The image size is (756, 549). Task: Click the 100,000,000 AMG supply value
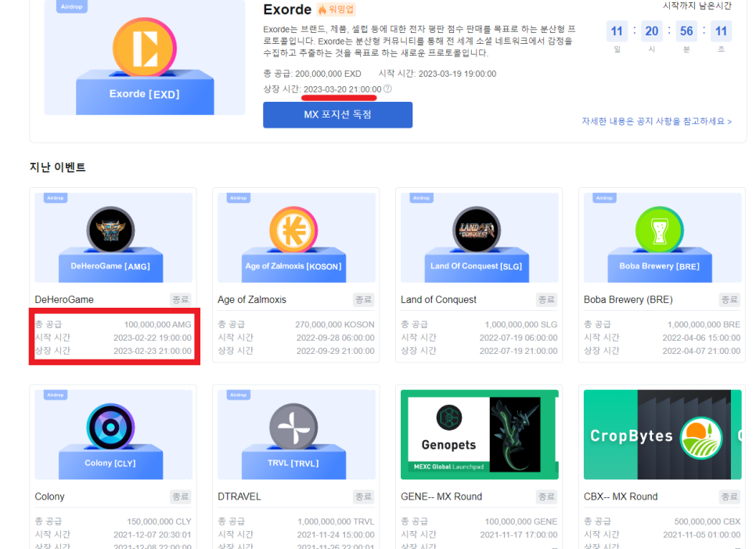(157, 325)
